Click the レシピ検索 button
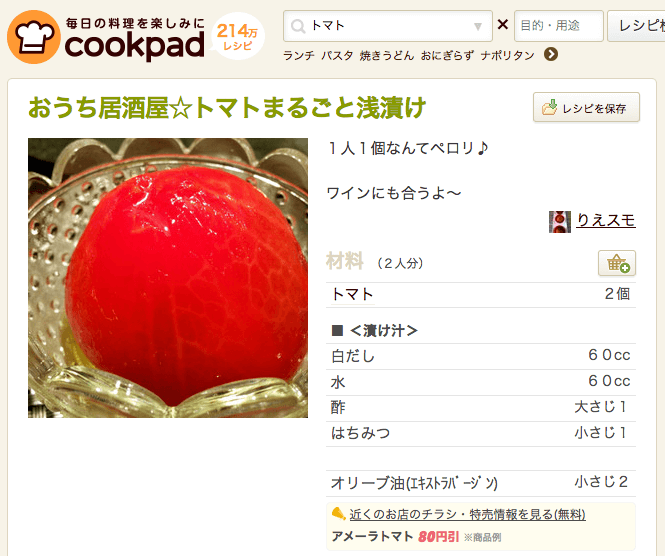The height and width of the screenshot is (556, 665). click(636, 26)
